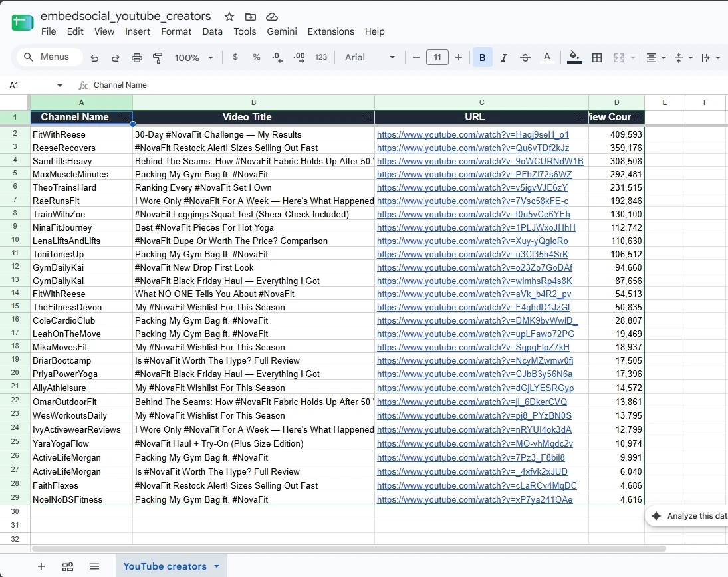The width and height of the screenshot is (728, 577).
Task: Open the Channel Name column filter
Action: click(x=126, y=118)
